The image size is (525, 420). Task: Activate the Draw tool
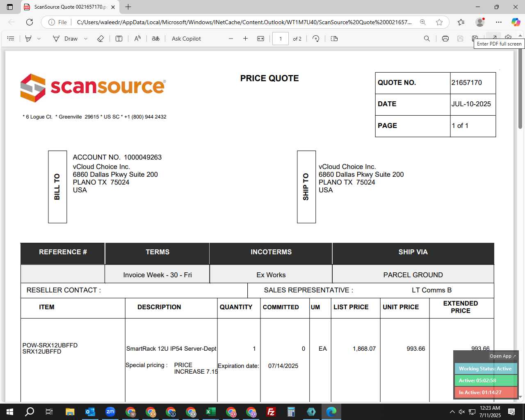(x=65, y=39)
